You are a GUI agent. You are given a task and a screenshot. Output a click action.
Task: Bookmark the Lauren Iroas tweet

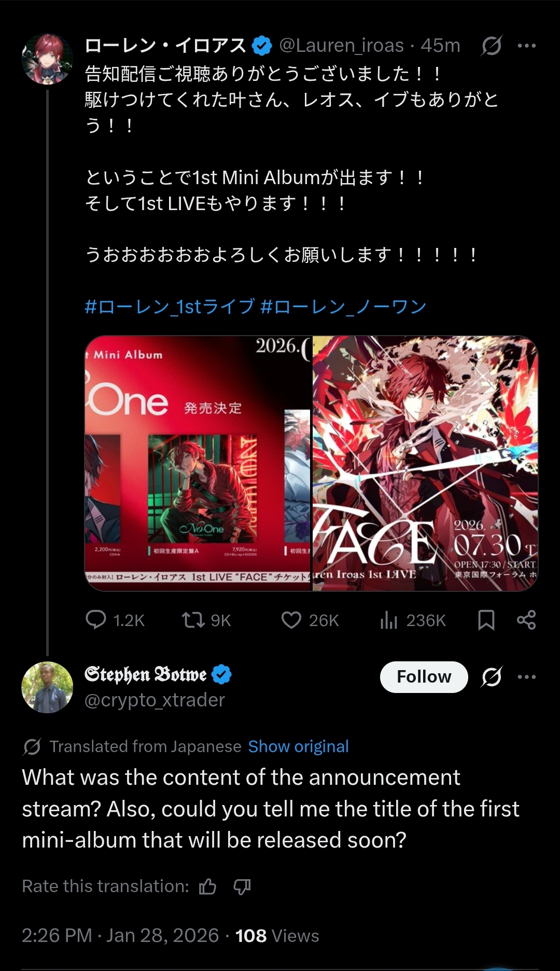click(x=486, y=620)
